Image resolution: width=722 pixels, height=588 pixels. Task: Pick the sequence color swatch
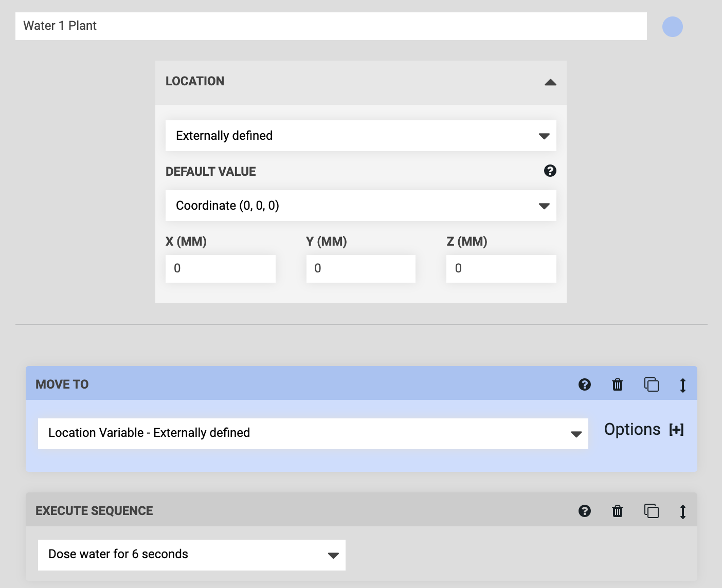click(672, 27)
